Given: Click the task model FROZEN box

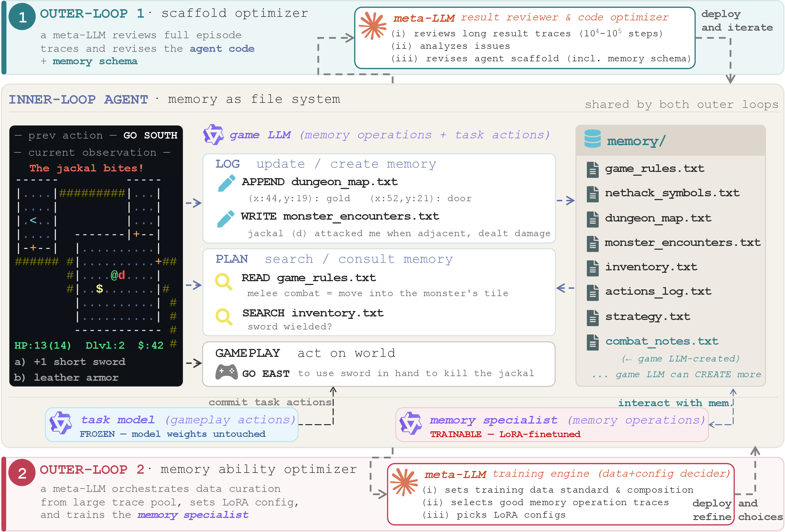Looking at the screenshot, I should click(x=172, y=425).
